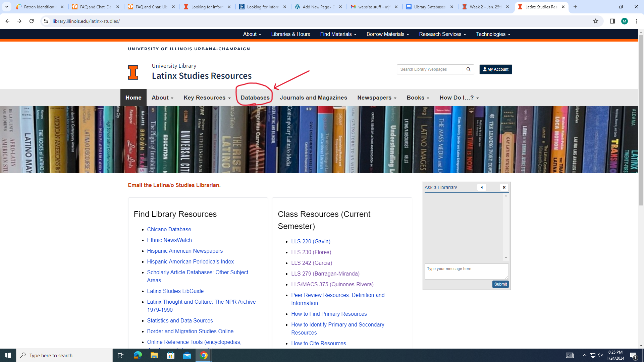Open the Find Materials top menu

[338, 34]
